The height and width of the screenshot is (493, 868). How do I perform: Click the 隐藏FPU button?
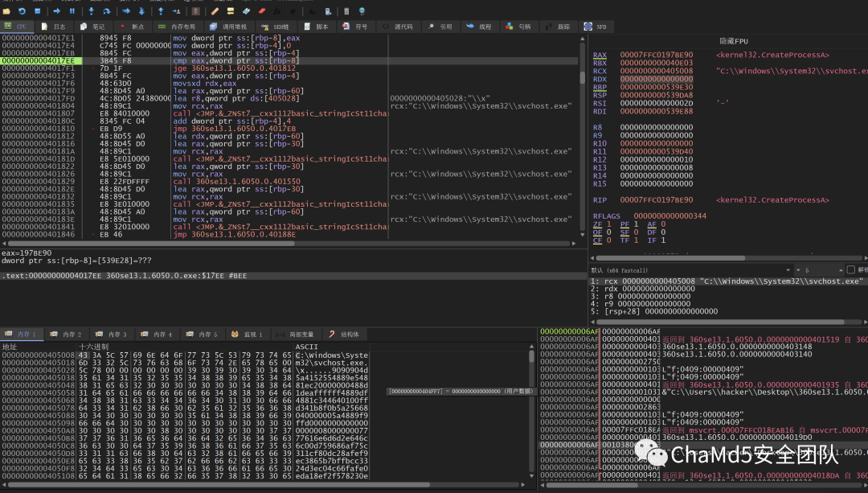coord(734,42)
